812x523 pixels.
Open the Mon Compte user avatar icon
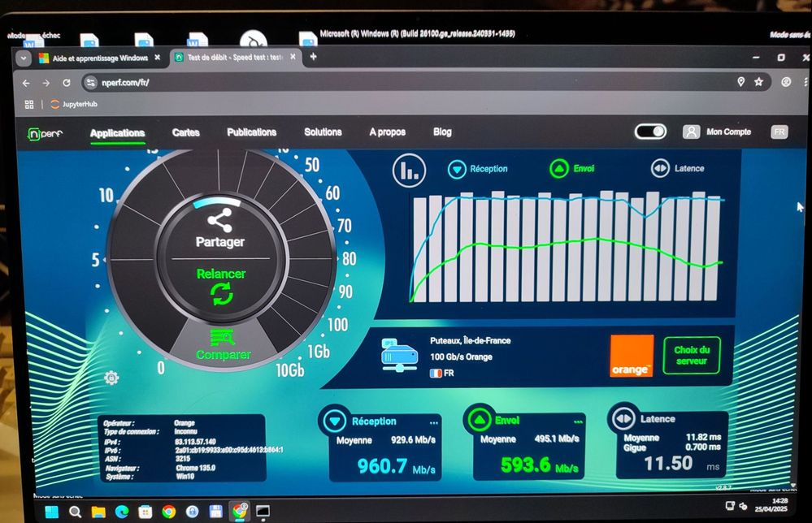[x=691, y=132]
